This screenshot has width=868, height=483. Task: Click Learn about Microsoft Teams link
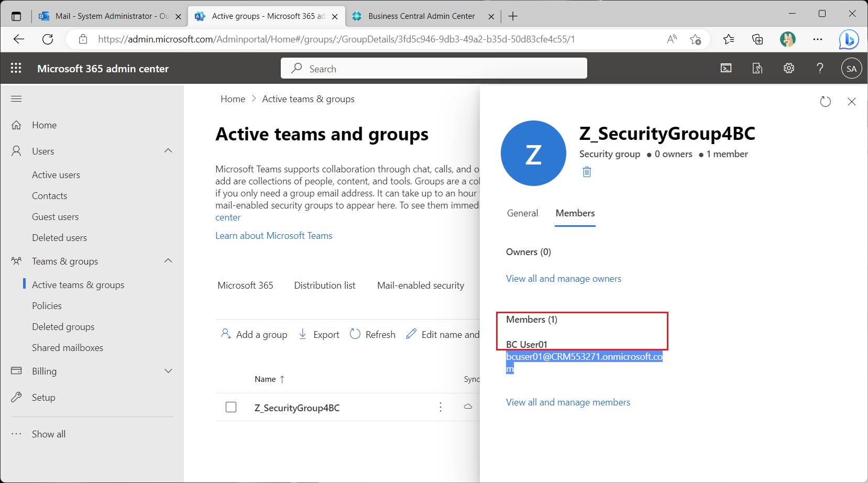coord(273,235)
